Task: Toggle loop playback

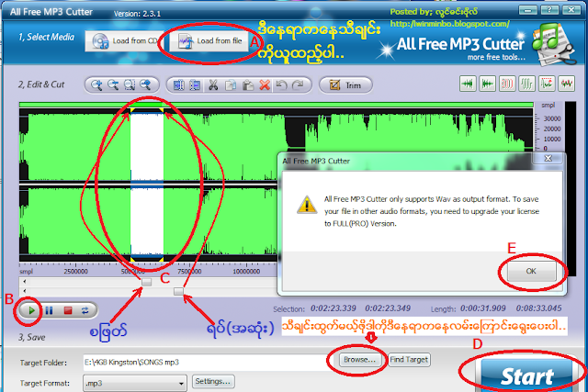Action: 85,310
